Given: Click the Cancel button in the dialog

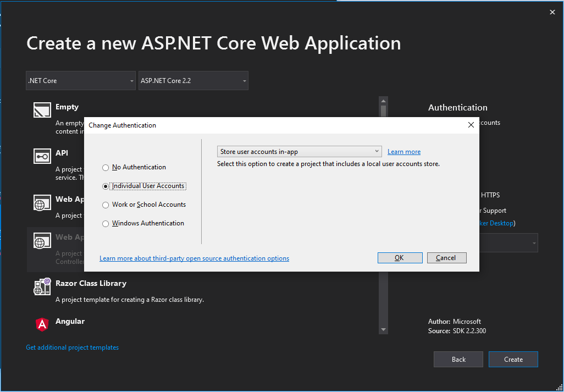Looking at the screenshot, I should pos(447,258).
